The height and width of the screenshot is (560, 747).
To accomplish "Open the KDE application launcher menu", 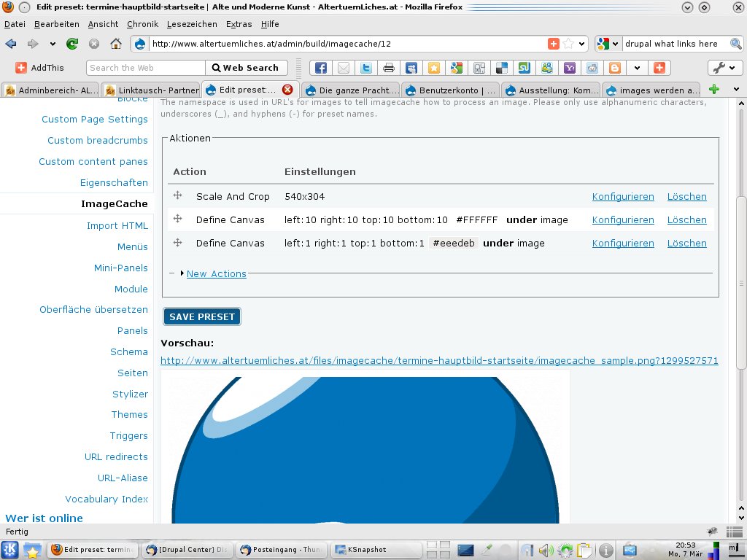I will (10, 550).
